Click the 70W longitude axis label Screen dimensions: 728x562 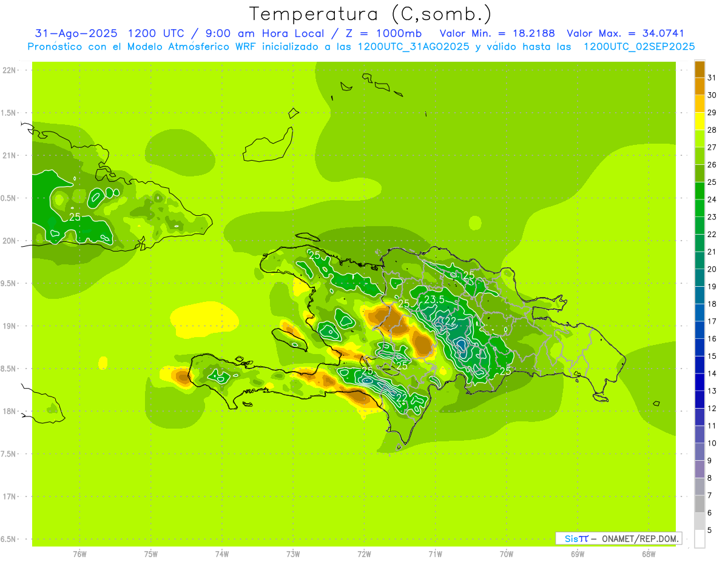click(x=507, y=554)
